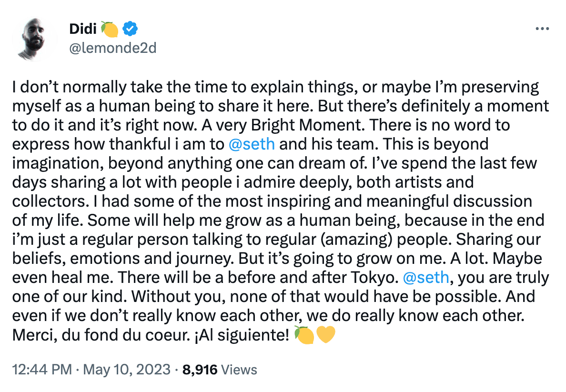The width and height of the screenshot is (566, 392).
Task: Click the phrase 'Bright Moment' in the tweet
Action: 306,125
